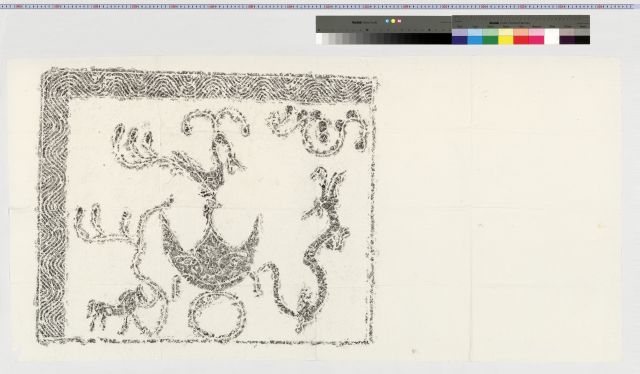The image size is (640, 374).
Task: Select the cyan blue color patch
Action: [x=475, y=40]
